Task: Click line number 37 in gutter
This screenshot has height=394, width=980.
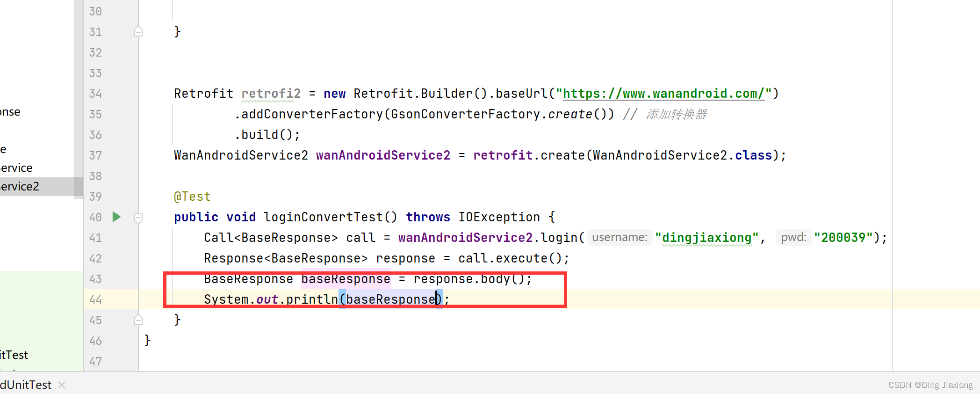Action: pos(95,155)
